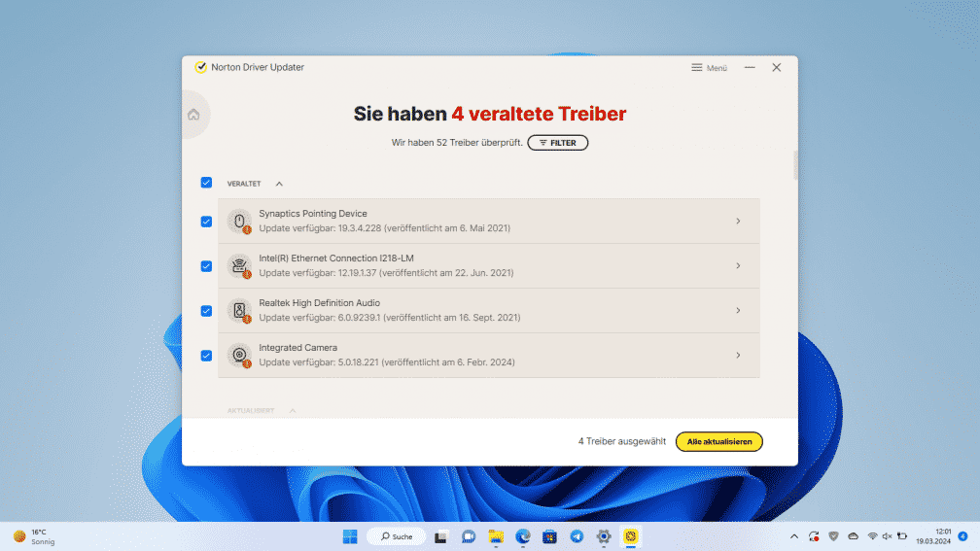
Task: Expand Realtek High Definition Audio details arrow
Action: (738, 311)
